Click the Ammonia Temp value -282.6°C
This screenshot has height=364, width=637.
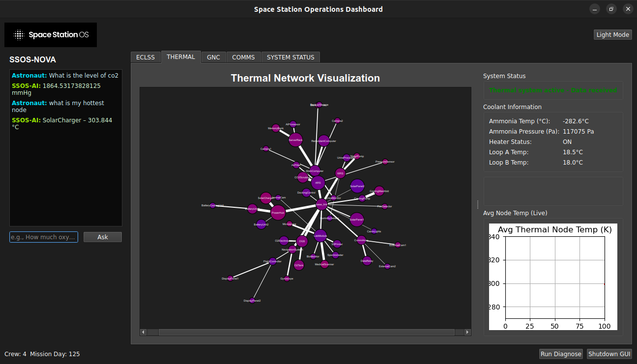coord(576,121)
